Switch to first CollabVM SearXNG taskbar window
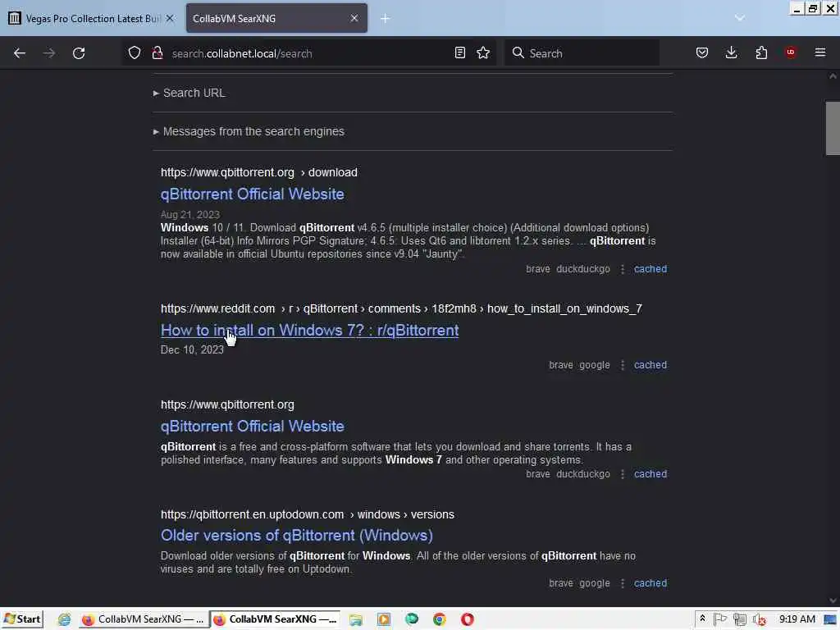 [x=143, y=619]
